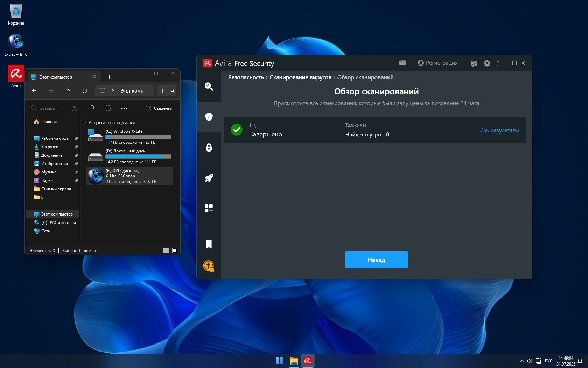Select the Загрузки folder in navigation pane
Viewport: 588px width, 368px height.
tap(50, 147)
